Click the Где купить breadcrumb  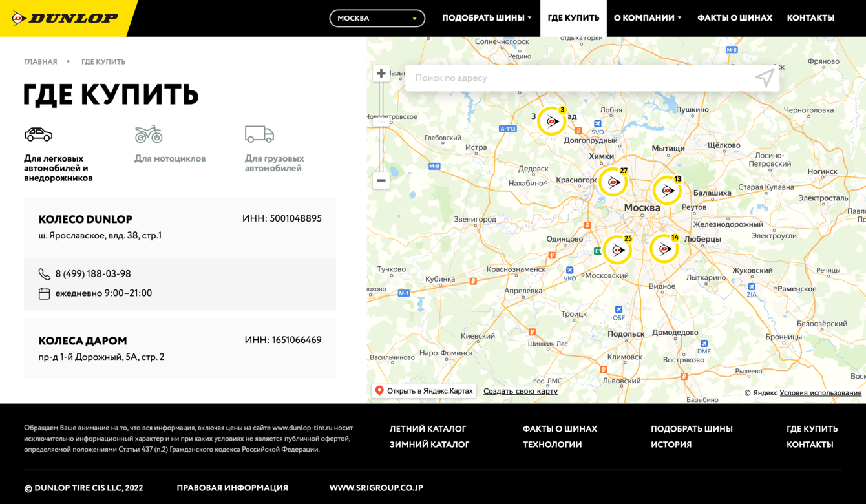point(103,62)
